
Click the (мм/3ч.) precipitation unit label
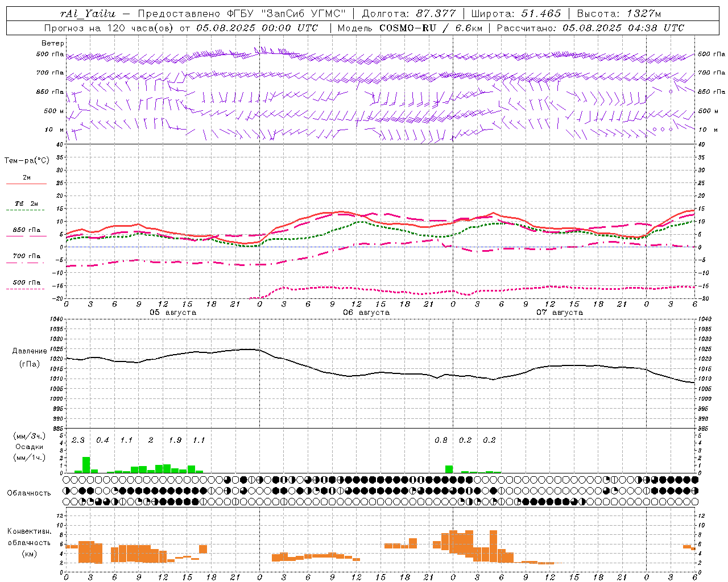pos(30,436)
